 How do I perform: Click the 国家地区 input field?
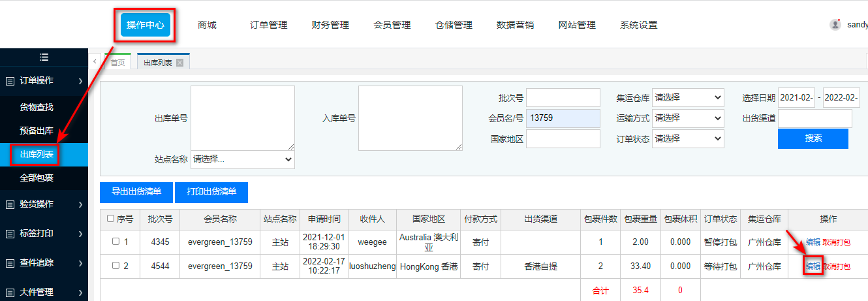(x=563, y=138)
